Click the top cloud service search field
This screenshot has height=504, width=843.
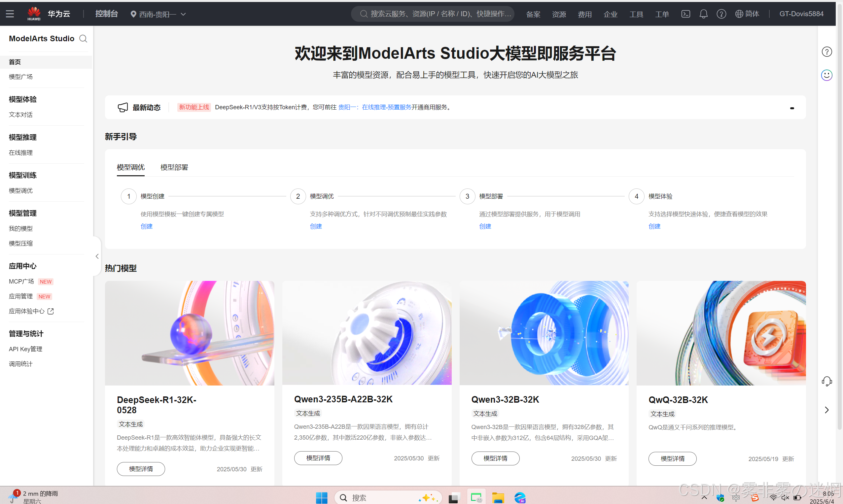point(433,14)
